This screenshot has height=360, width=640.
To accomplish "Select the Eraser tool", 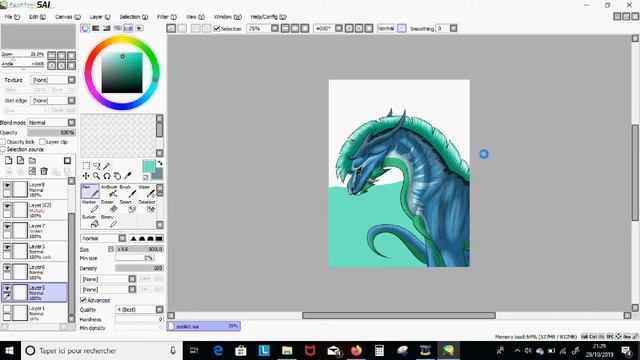I will (109, 206).
